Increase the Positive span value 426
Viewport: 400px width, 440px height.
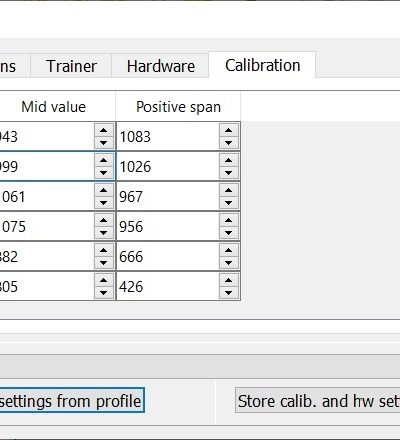(229, 280)
